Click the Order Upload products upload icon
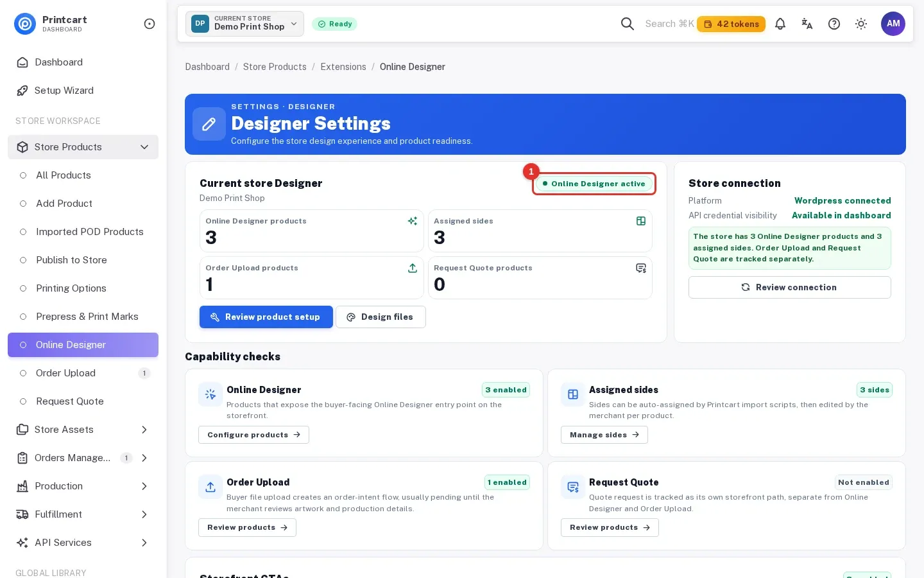The image size is (924, 578). pos(413,268)
